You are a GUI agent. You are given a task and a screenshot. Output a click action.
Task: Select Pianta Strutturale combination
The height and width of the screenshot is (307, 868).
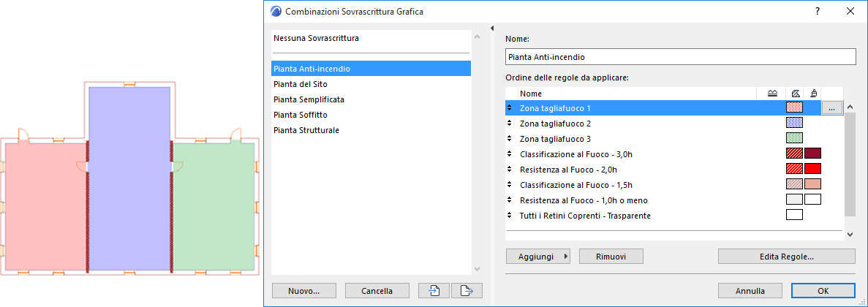pyautogui.click(x=306, y=130)
